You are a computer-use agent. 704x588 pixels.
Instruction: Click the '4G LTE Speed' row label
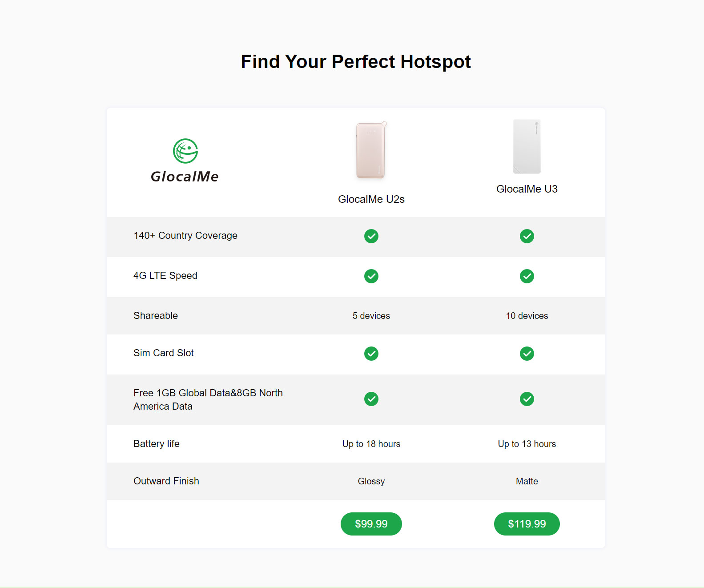pos(165,276)
